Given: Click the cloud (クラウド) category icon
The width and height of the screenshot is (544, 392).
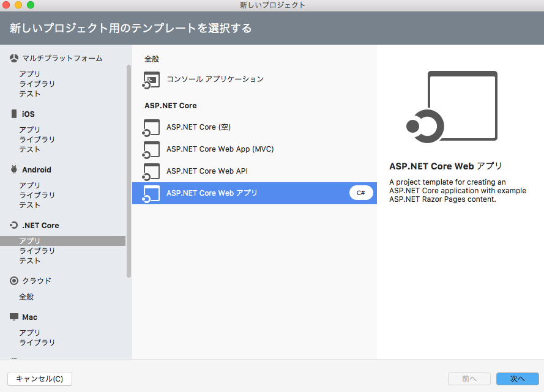Looking at the screenshot, I should tap(14, 281).
